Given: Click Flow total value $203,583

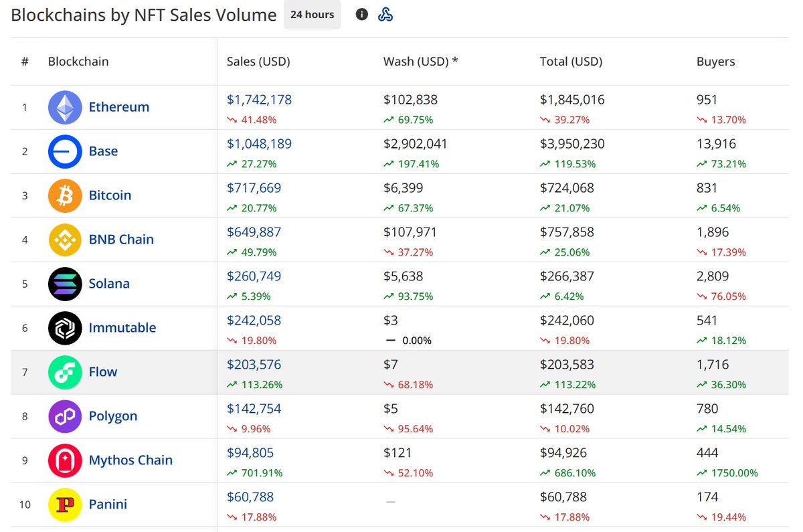Looking at the screenshot, I should (x=567, y=365).
